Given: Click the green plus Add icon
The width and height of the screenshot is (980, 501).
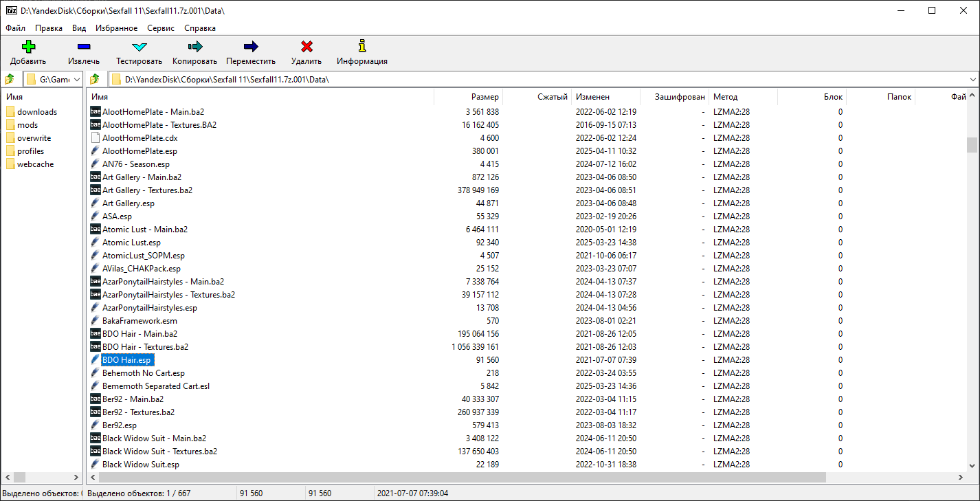Looking at the screenshot, I should (27, 47).
